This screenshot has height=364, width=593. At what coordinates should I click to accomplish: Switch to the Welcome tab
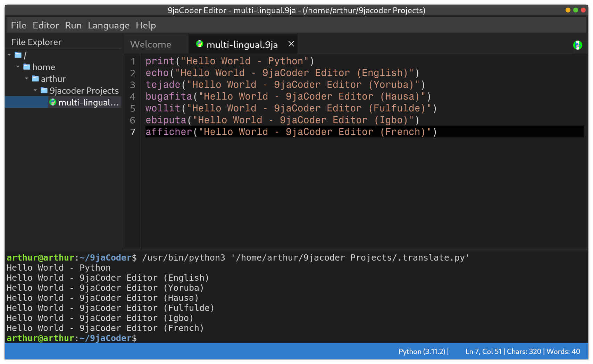pos(151,44)
